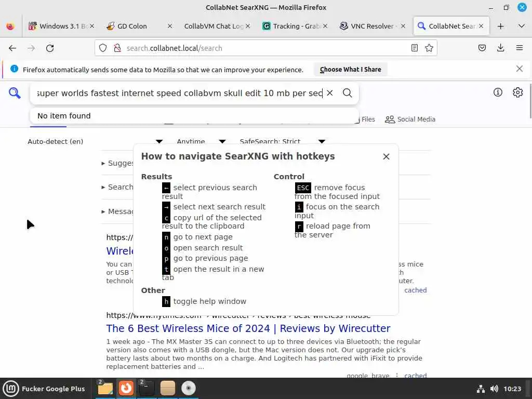Image resolution: width=532 pixels, height=399 pixels.
Task: Switch to Windows 3.1 browser tab
Action: pyautogui.click(x=61, y=26)
